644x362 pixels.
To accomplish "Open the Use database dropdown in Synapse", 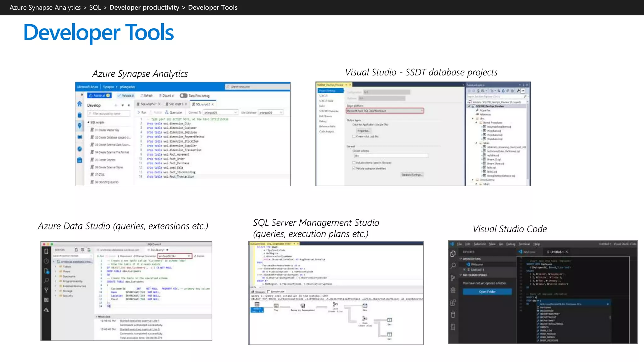I will 271,112.
